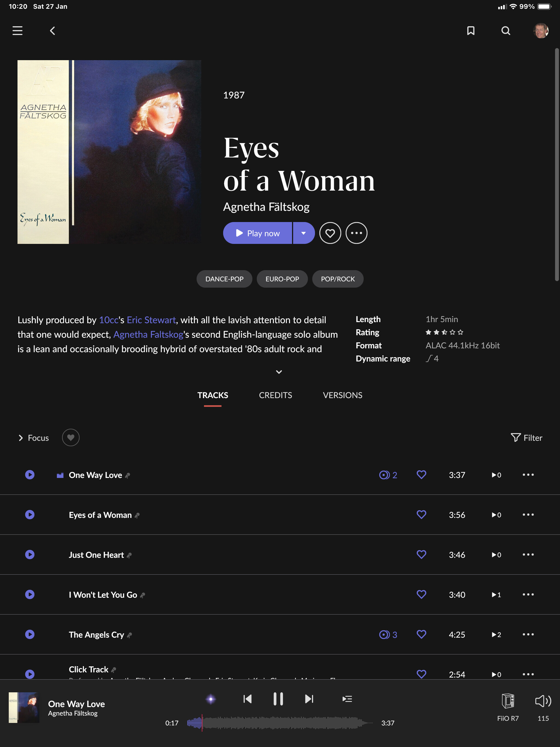
Task: Expand the album description chevron
Action: click(x=279, y=372)
